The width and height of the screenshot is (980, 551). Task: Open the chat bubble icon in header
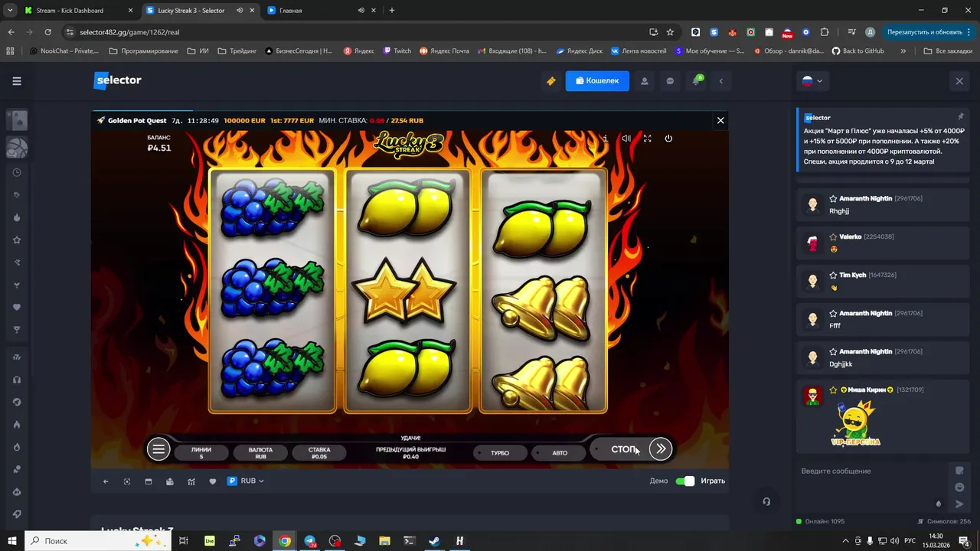670,81
